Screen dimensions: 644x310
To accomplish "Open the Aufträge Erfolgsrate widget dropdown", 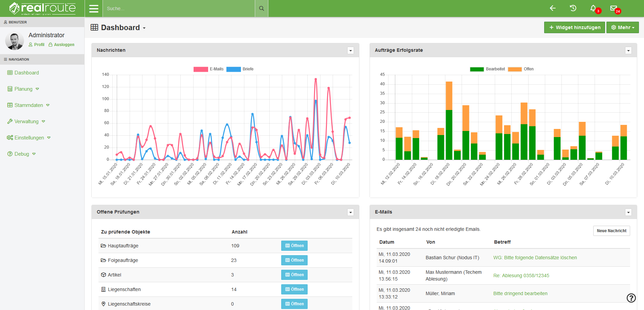I will click(628, 50).
